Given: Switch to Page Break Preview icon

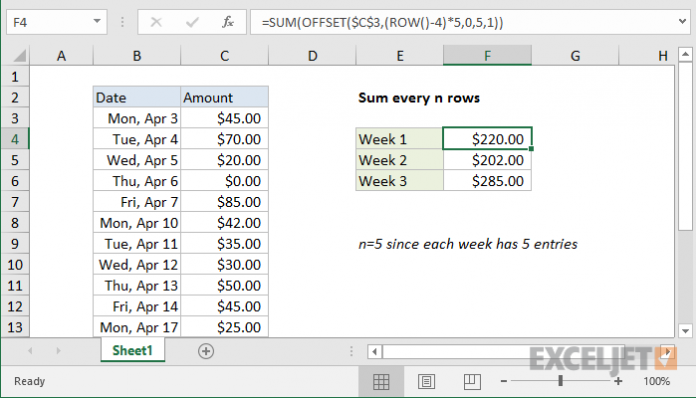Looking at the screenshot, I should (x=472, y=381).
